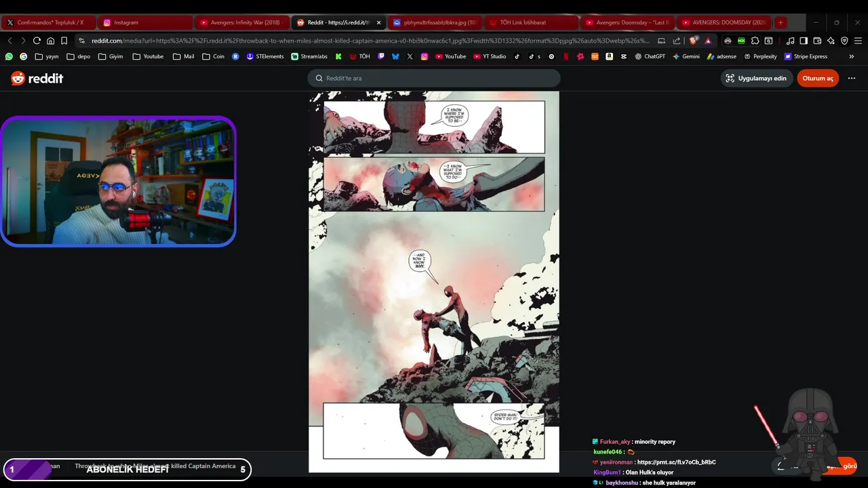Image resolution: width=868 pixels, height=488 pixels.
Task: Switch to the pbhymdtr6ssabtzlbkra.jpg tab
Action: pos(435,22)
